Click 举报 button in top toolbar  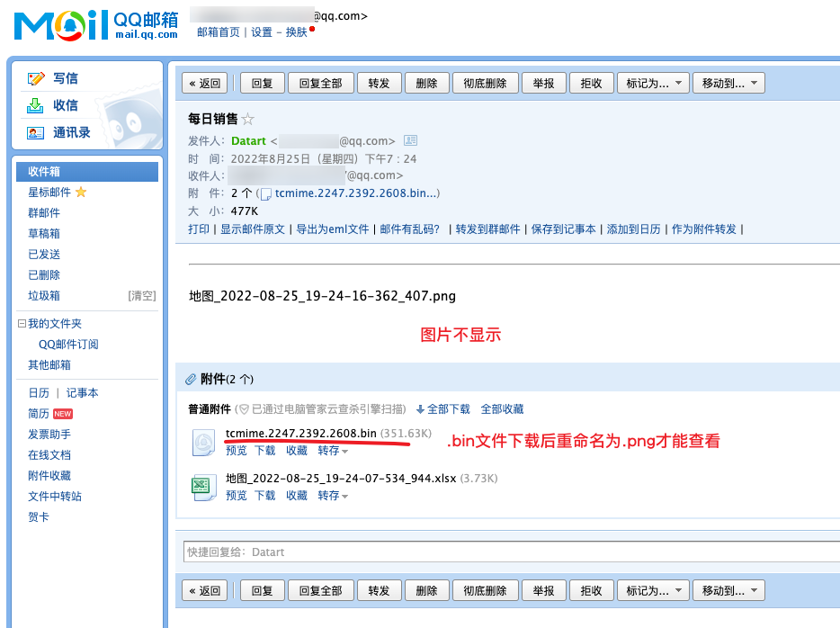click(x=543, y=83)
